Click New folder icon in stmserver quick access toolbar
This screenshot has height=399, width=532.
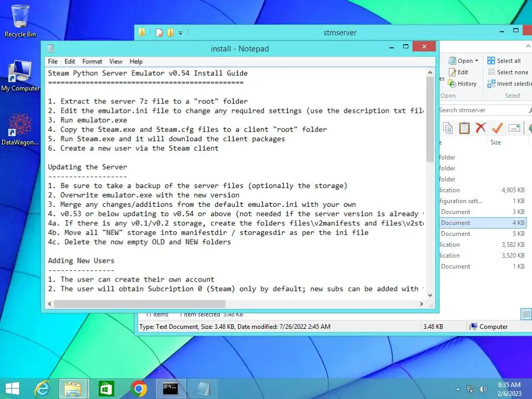point(170,33)
